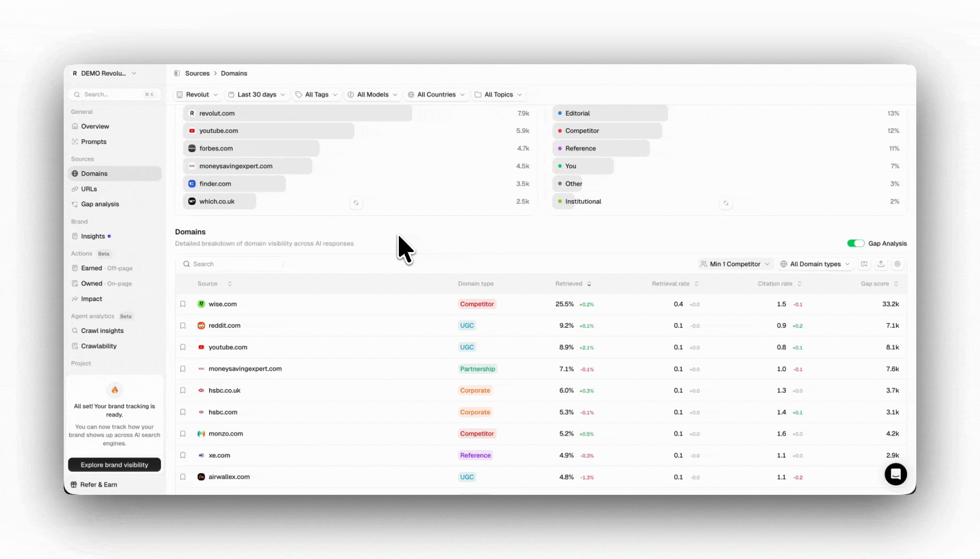Expand the DEMO Revolut workspace switcher

click(x=104, y=73)
